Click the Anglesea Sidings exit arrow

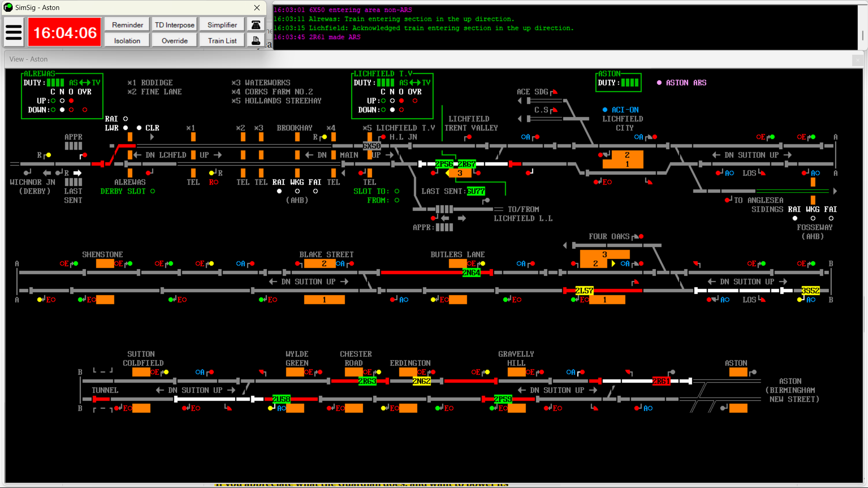pyautogui.click(x=835, y=191)
